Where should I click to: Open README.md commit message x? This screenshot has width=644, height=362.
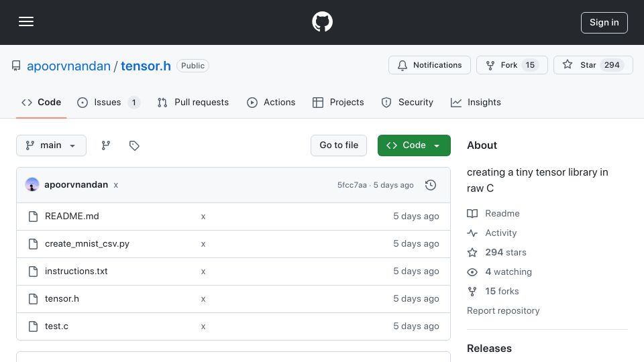(203, 217)
